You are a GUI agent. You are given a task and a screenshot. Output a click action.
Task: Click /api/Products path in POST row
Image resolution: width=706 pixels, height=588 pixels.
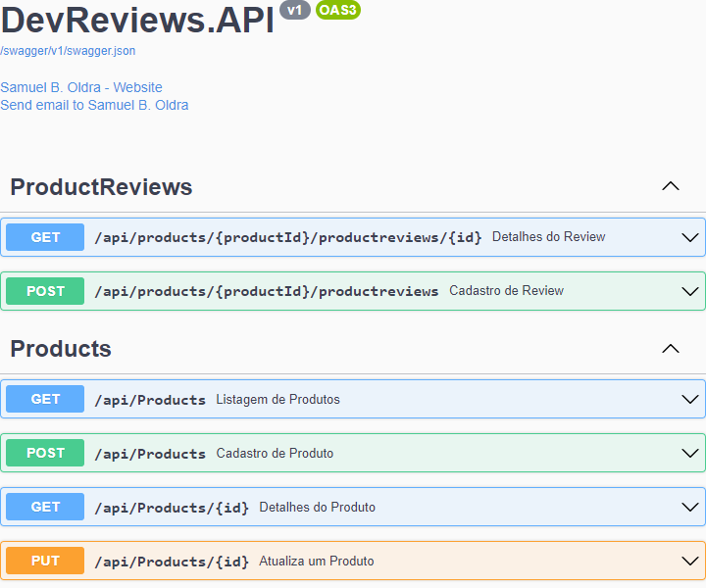click(150, 454)
